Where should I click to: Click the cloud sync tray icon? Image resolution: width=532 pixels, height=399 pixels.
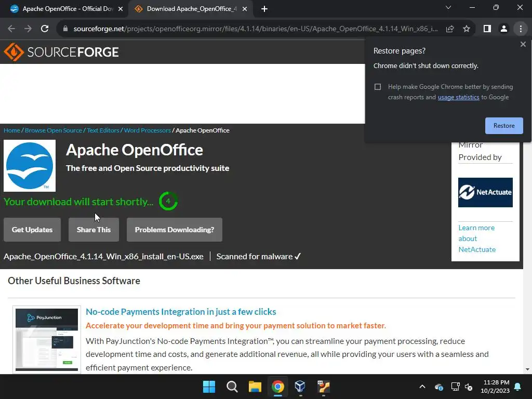[438, 387]
